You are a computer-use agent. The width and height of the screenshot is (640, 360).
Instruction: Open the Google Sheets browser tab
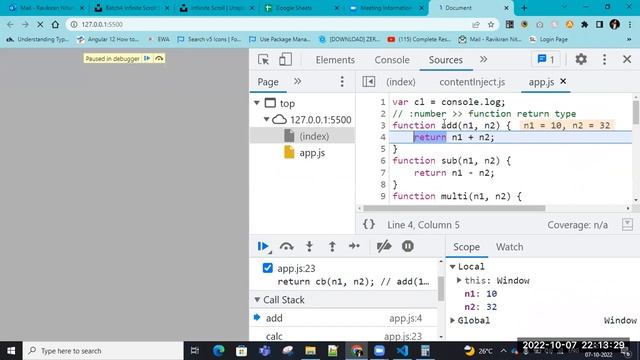[x=301, y=8]
